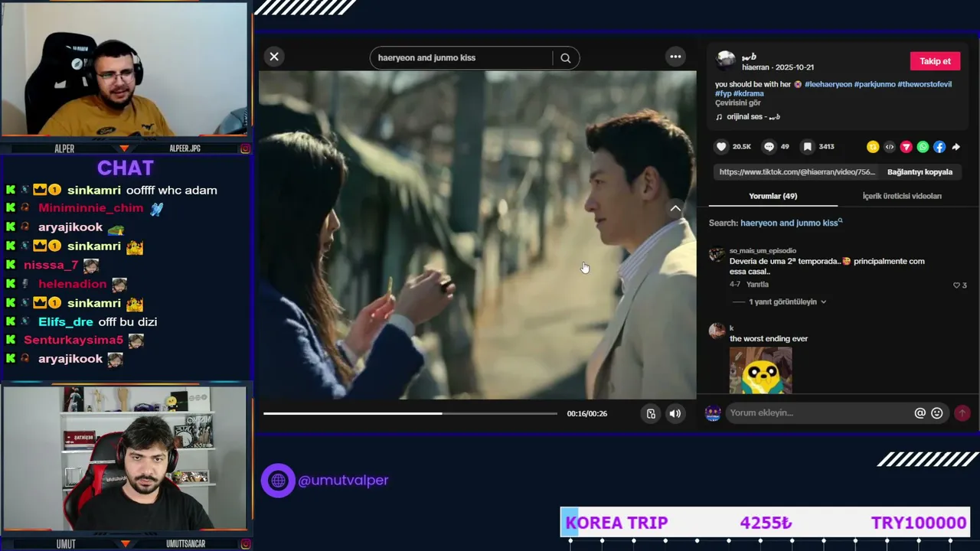The height and width of the screenshot is (551, 980).
Task: Open the #theworstofevil hashtag
Action: [925, 84]
